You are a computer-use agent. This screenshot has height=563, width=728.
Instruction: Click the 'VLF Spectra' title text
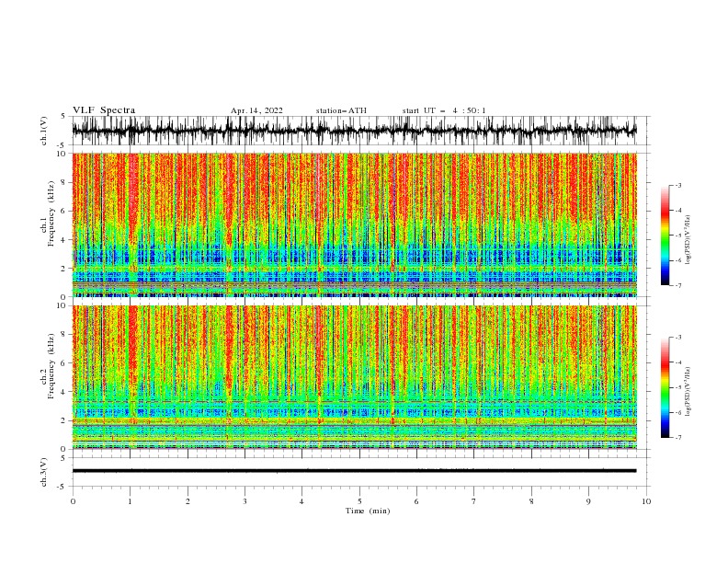(x=104, y=110)
